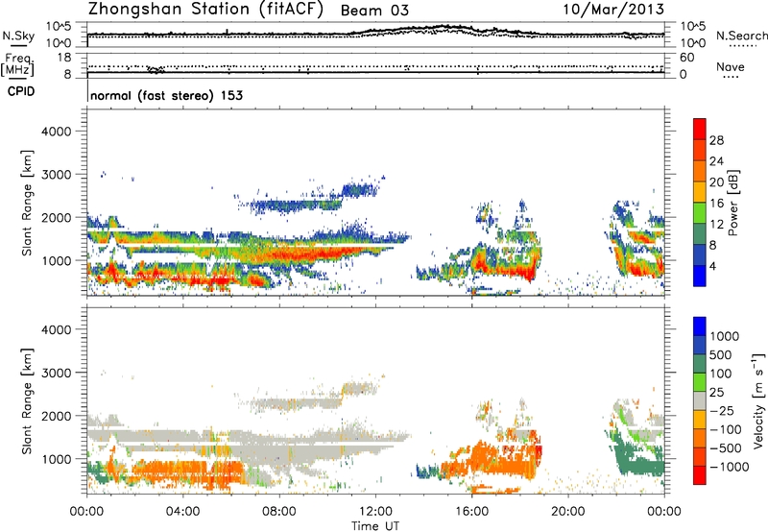Click Velocity colorbar label '-100'
This screenshot has height=532, width=768.
726,429
